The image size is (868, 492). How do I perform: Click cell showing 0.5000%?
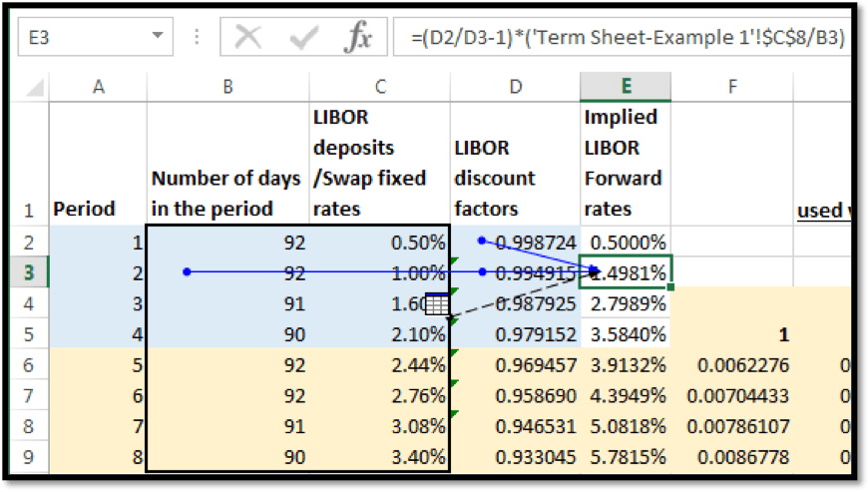click(x=626, y=242)
